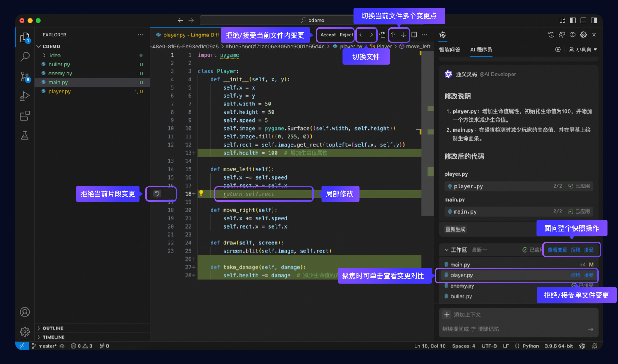
Task: Open the Extensions view in activity bar
Action: 25,116
